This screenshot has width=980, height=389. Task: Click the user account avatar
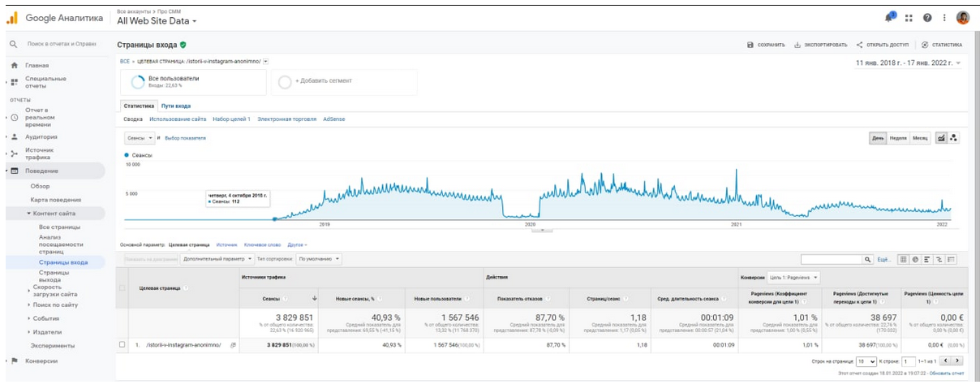[x=963, y=18]
